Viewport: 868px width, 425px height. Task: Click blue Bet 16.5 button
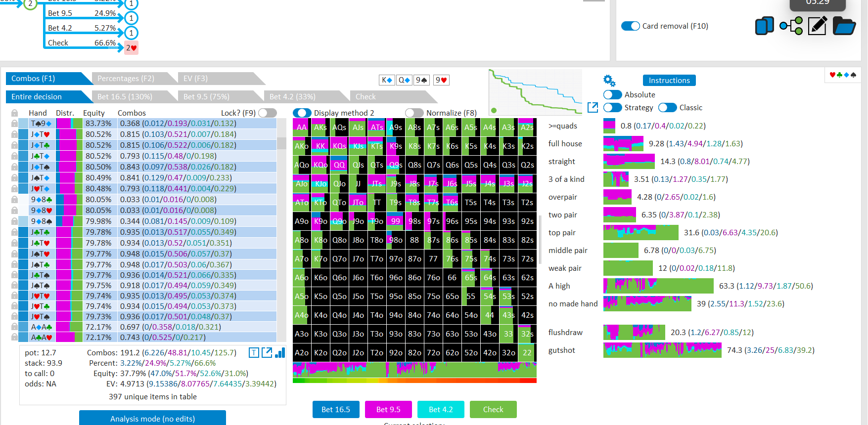click(x=336, y=410)
